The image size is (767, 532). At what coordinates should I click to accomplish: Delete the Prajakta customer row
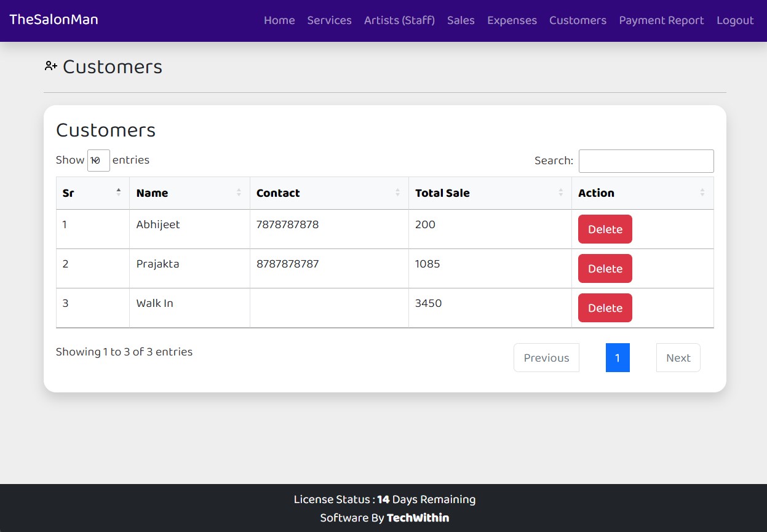tap(605, 269)
